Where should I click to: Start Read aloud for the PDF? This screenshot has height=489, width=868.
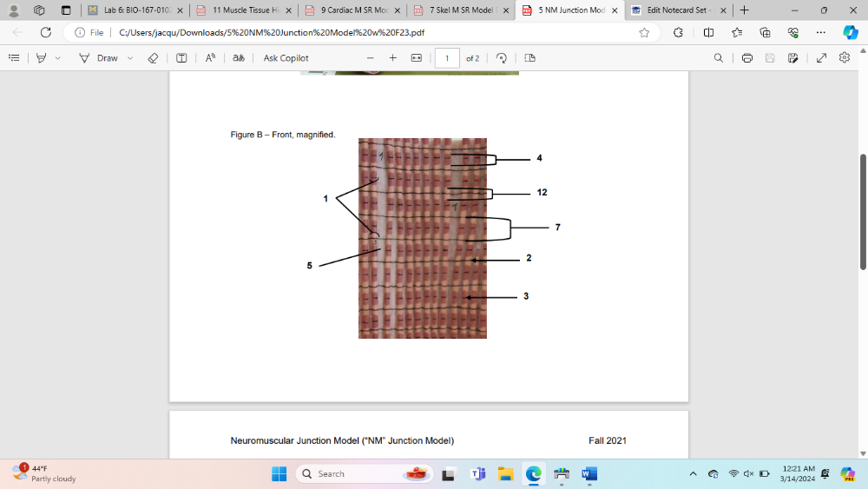[210, 58]
